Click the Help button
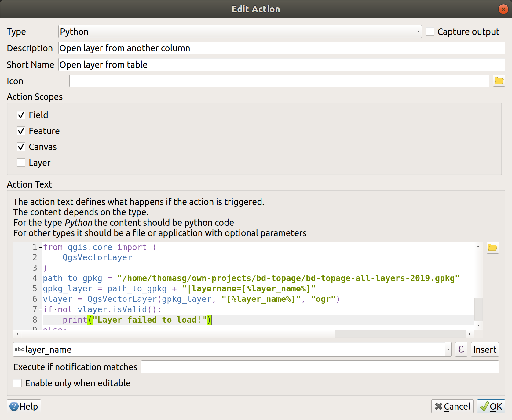Viewport: 512px width, 420px height. click(24, 406)
